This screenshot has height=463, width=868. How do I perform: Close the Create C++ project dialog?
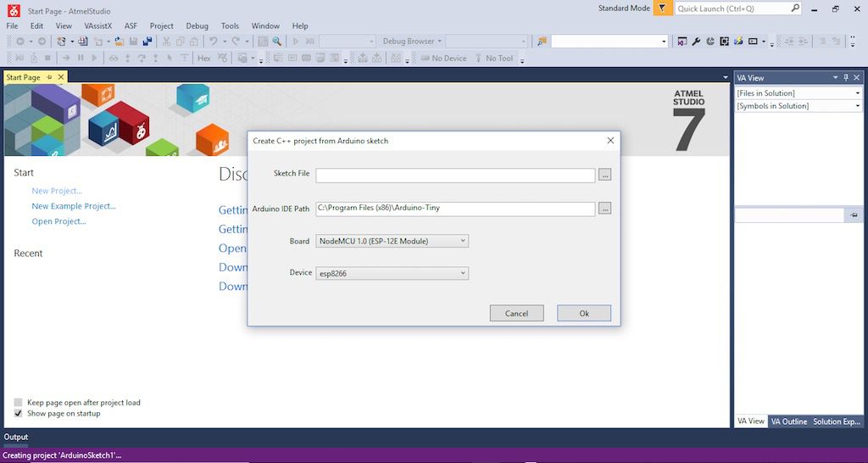pyautogui.click(x=610, y=141)
